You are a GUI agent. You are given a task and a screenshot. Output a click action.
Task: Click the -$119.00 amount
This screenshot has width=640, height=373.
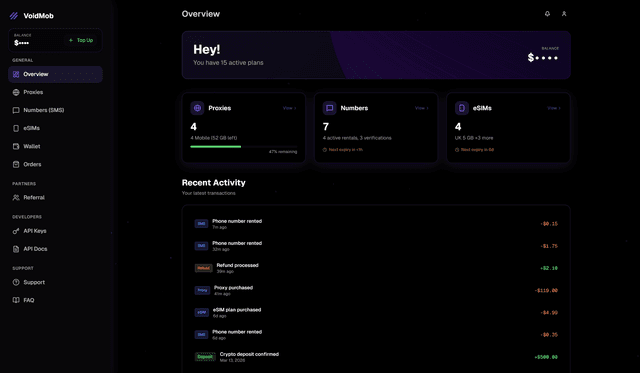(x=546, y=291)
